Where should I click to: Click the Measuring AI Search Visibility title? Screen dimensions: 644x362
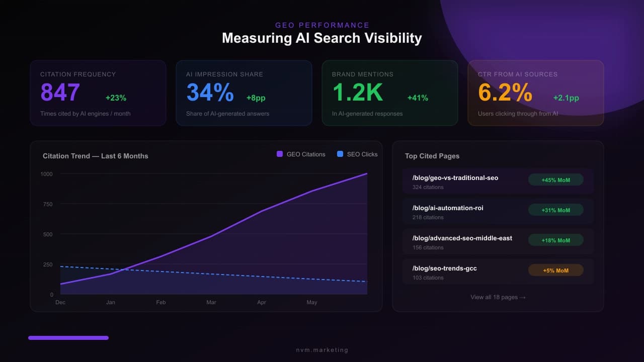[322, 38]
